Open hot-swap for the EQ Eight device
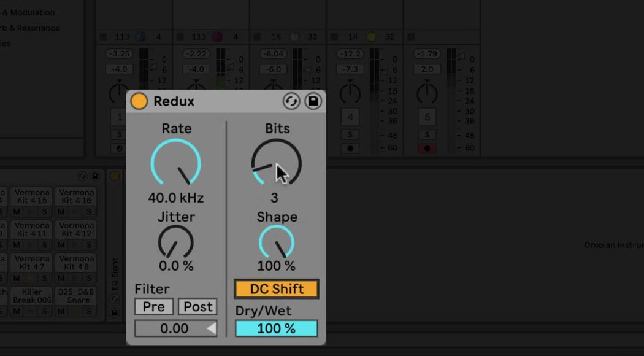 (x=115, y=299)
